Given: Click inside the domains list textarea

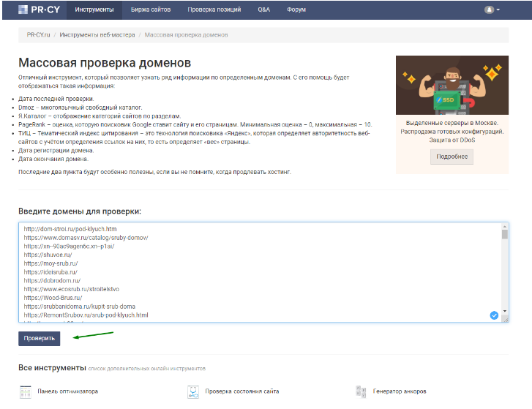Looking at the screenshot, I should point(256,271).
